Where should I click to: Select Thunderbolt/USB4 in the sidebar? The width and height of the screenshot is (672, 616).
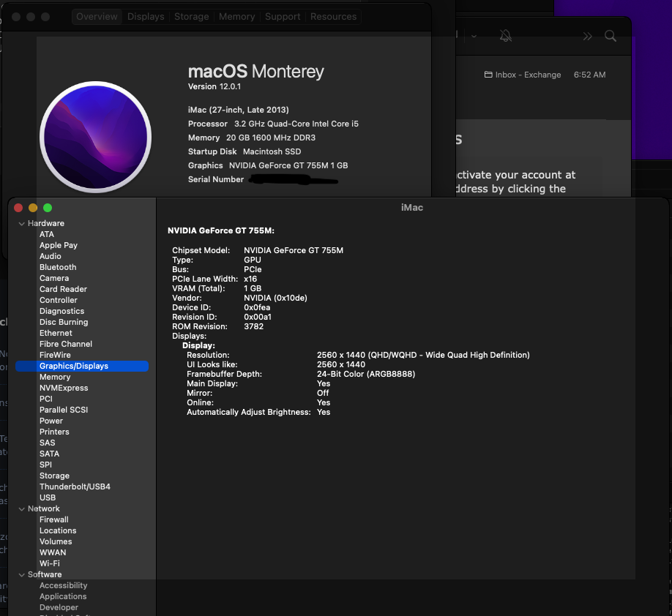(x=75, y=487)
